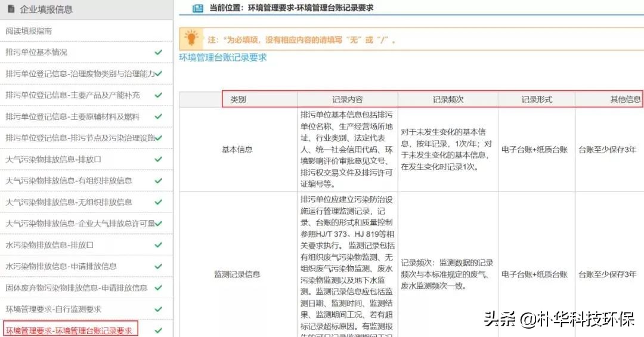Click checkmark for 自行监测要求 row
The height and width of the screenshot is (337, 644).
click(x=158, y=309)
